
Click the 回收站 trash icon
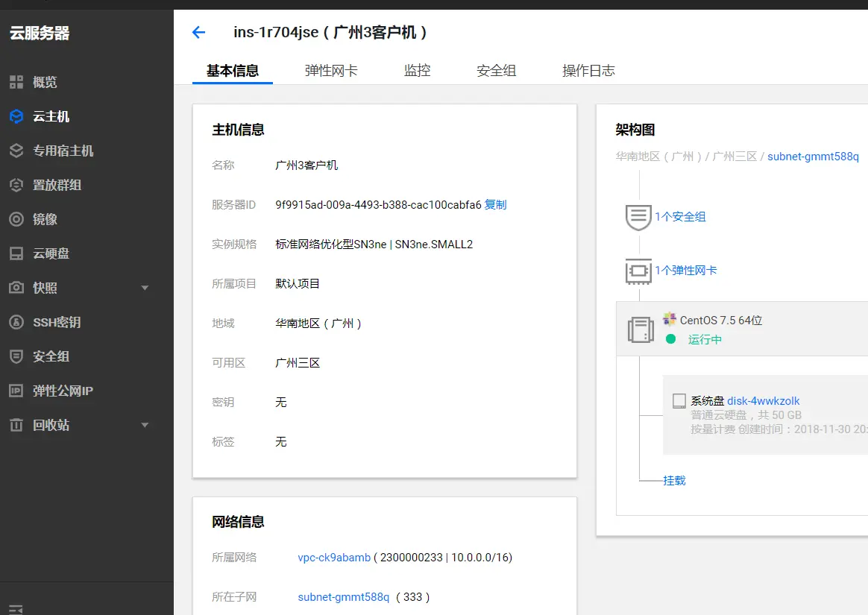[16, 425]
